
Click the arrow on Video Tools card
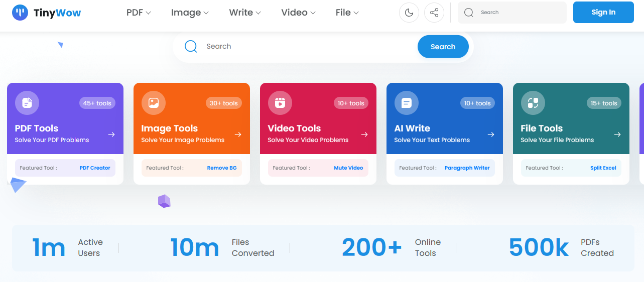pos(364,134)
